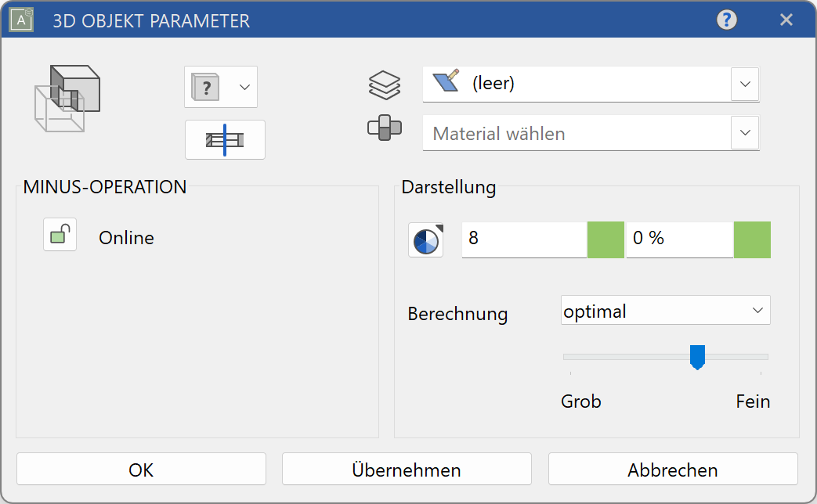The height and width of the screenshot is (504, 817).
Task: Click the pen icon inside the (leer) field
Action: [x=445, y=84]
